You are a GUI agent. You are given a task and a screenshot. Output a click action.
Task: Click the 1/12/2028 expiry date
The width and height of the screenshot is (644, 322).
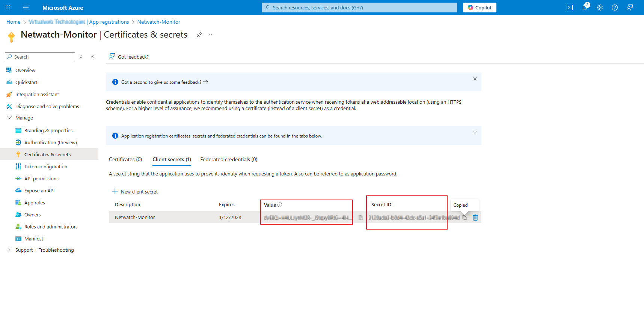pyautogui.click(x=230, y=218)
